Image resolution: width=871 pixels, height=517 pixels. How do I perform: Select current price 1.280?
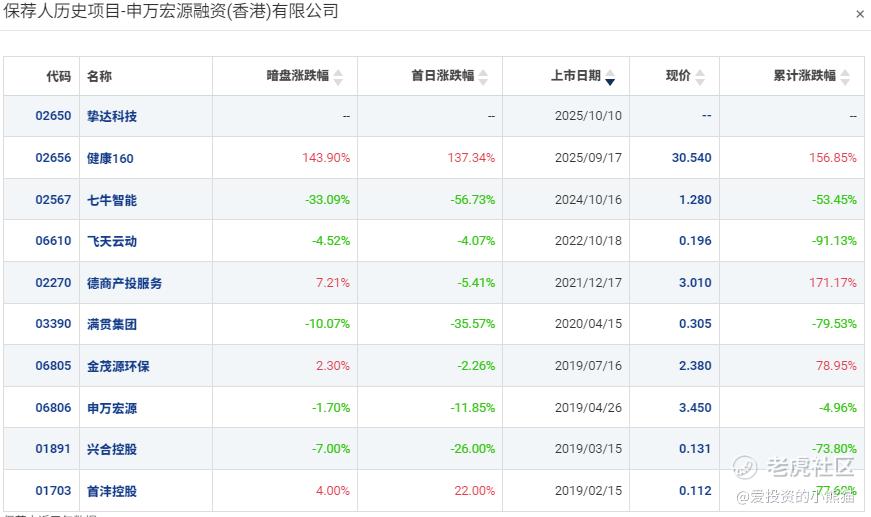click(695, 200)
